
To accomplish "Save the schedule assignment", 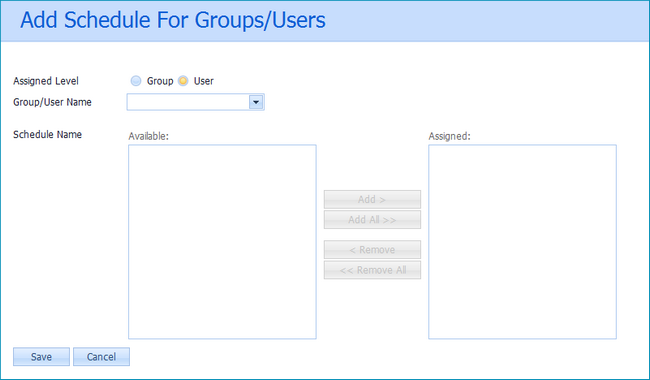I will 41,357.
